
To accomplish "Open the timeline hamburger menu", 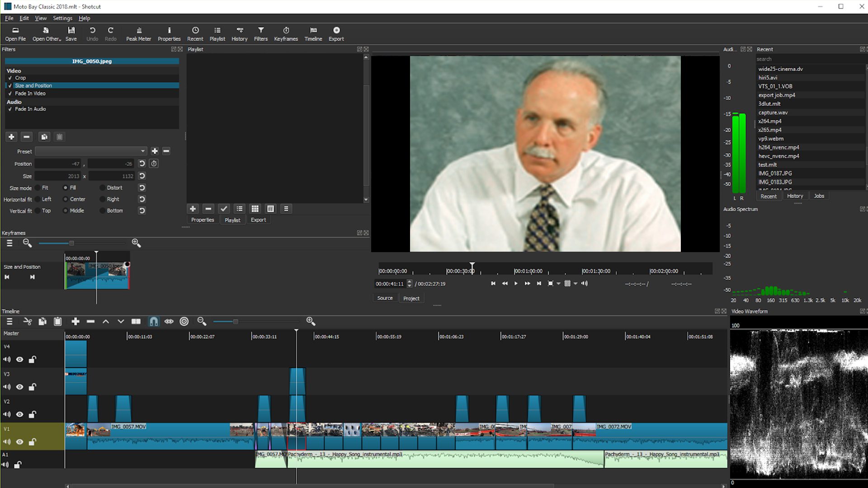I will [x=9, y=321].
